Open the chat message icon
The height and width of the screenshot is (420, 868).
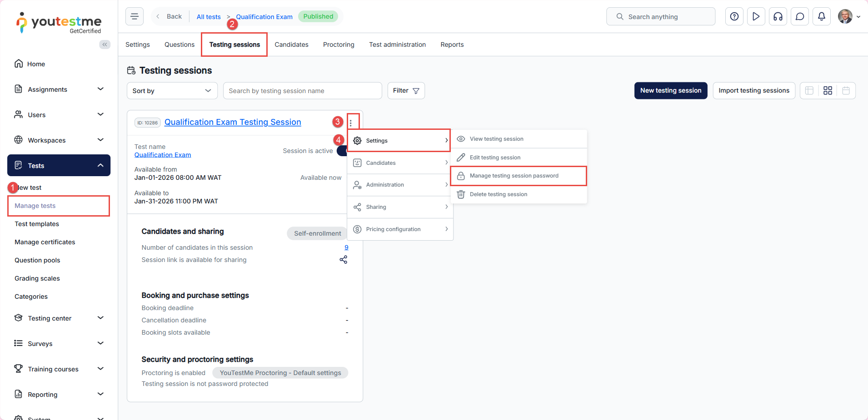pyautogui.click(x=799, y=17)
